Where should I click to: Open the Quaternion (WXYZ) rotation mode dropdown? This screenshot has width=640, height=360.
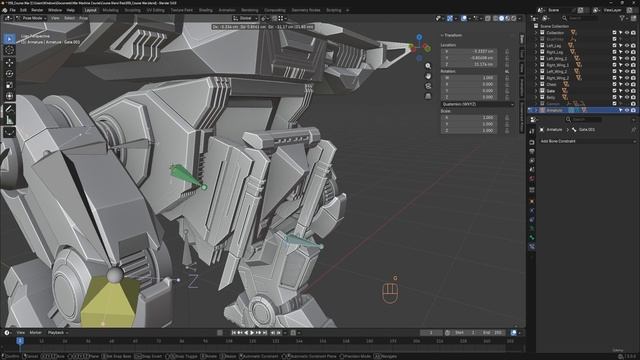[478, 104]
